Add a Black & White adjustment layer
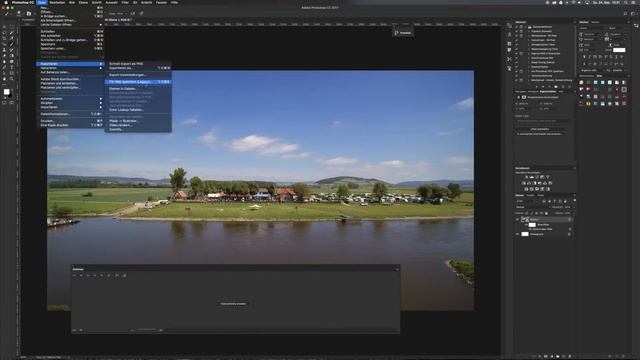Image resolution: width=640 pixels, height=360 pixels. pos(534,183)
